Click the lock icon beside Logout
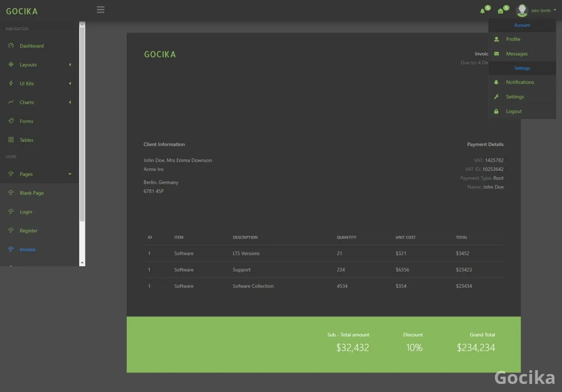 (497, 111)
